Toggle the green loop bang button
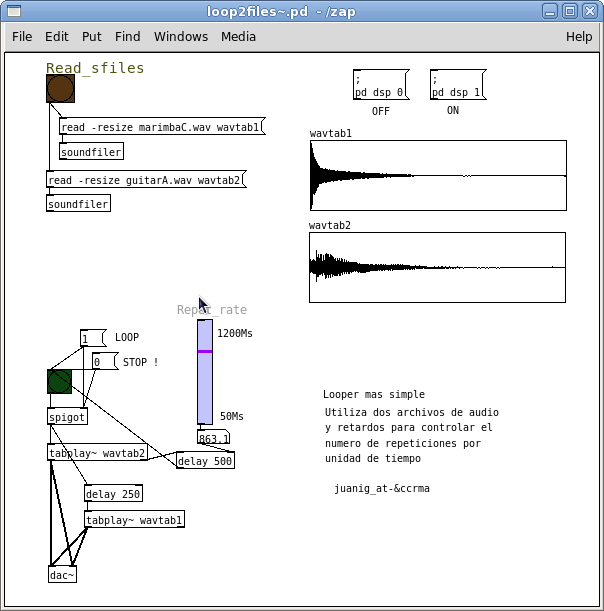Screen dimensions: 604x611 point(60,382)
